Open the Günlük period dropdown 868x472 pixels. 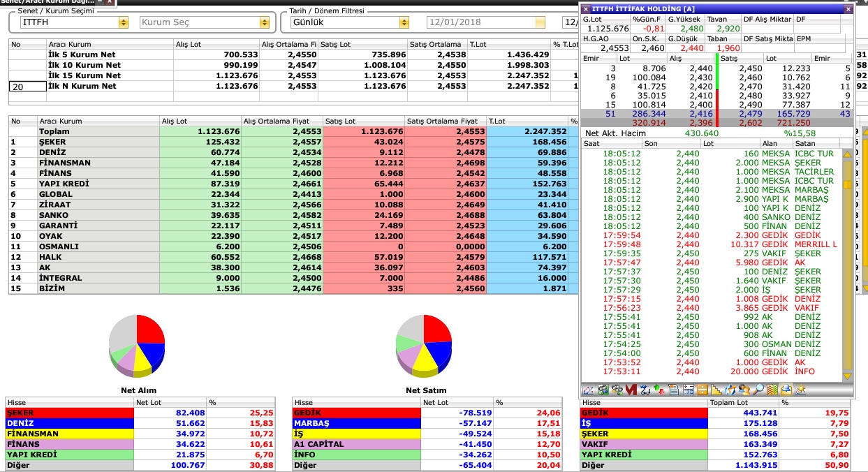click(404, 22)
